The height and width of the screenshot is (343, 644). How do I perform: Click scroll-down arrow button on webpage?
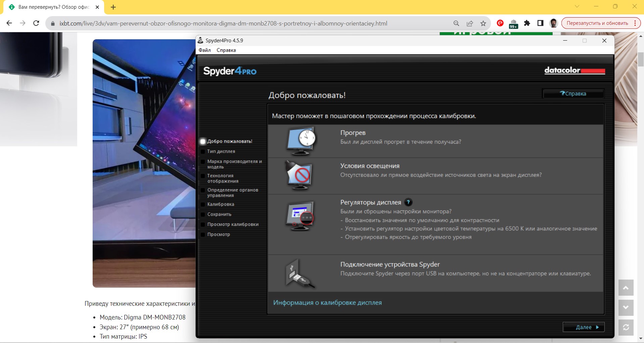626,307
